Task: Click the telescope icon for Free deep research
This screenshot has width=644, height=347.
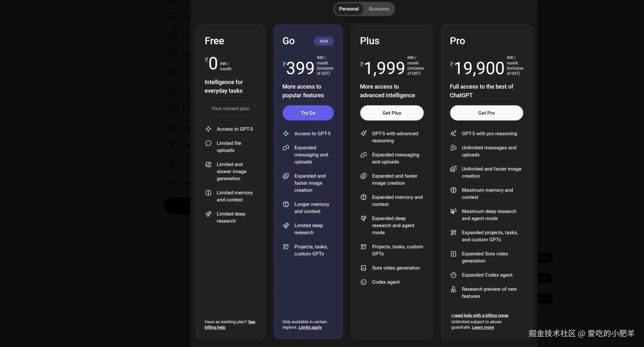Action: pyautogui.click(x=208, y=214)
